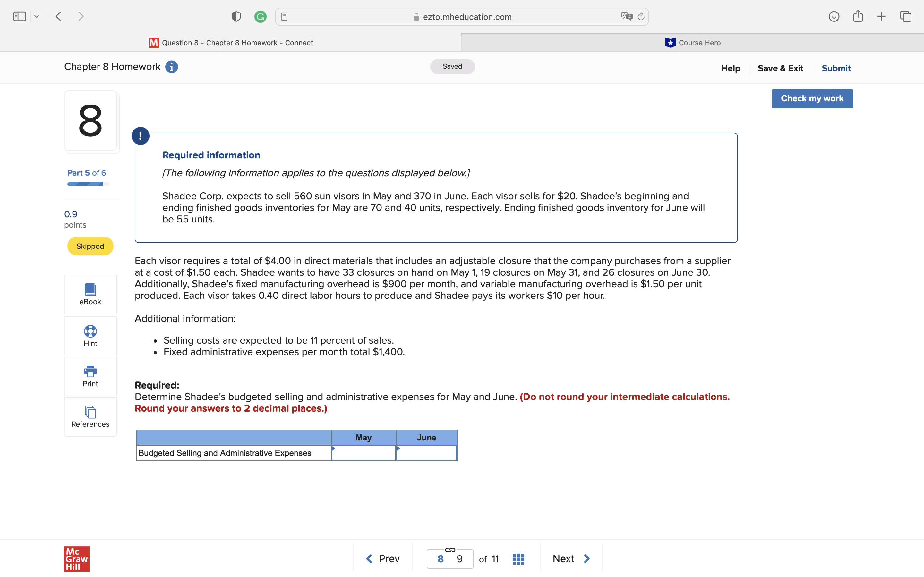This screenshot has height=577, width=924.
Task: Click the privacy shield icon in toolbar
Action: [x=236, y=16]
